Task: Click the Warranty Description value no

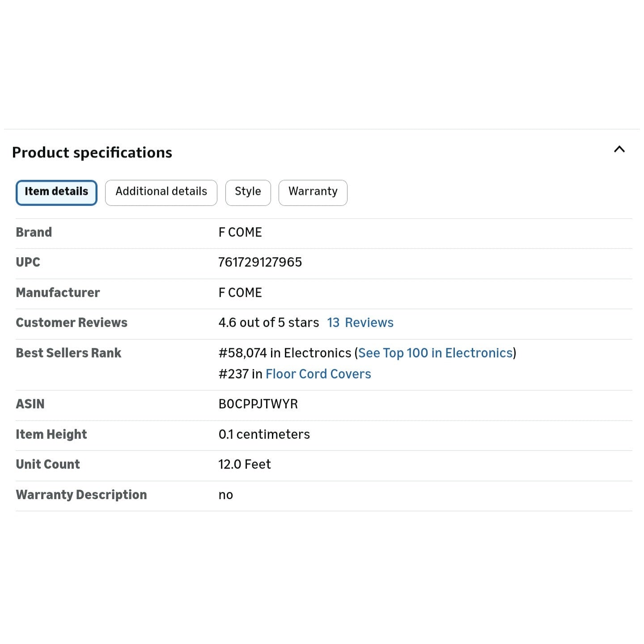Action: click(x=225, y=495)
